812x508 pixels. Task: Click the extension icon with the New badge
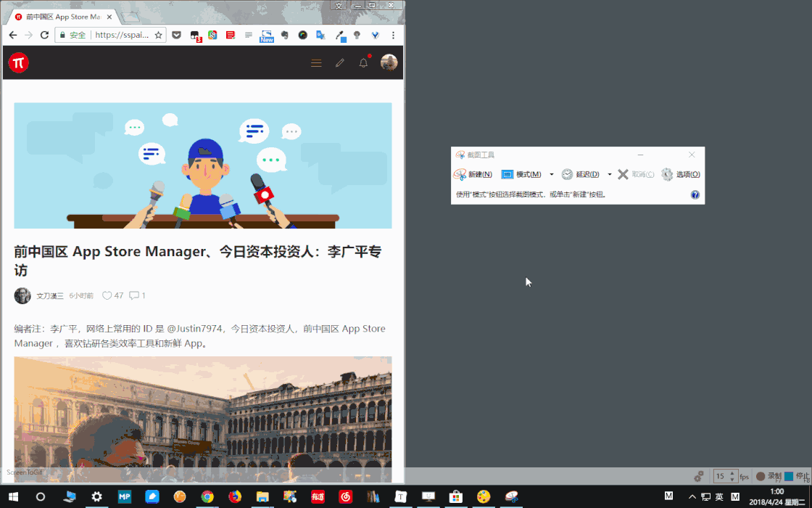tap(267, 36)
